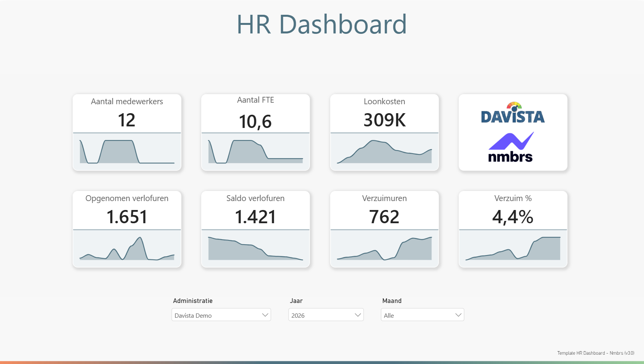Select the Opgenomen verlofuren card value
The width and height of the screenshot is (644, 364).
[127, 217]
